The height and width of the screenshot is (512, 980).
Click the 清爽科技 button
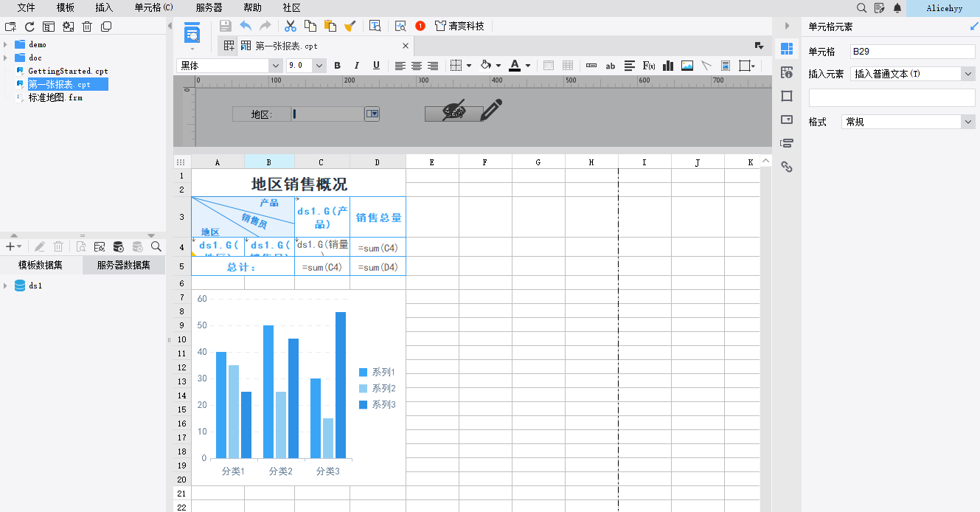pos(459,26)
